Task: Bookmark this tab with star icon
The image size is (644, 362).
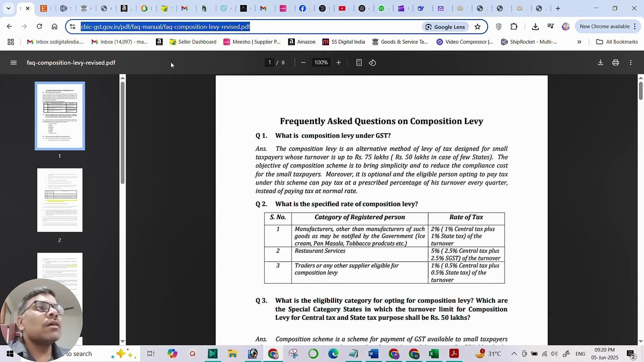Action: (x=477, y=27)
